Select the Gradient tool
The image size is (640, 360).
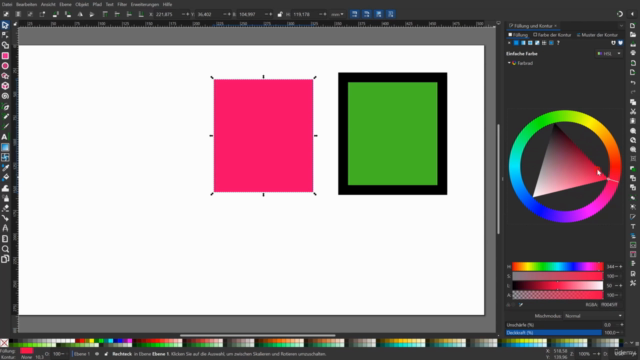point(5,147)
